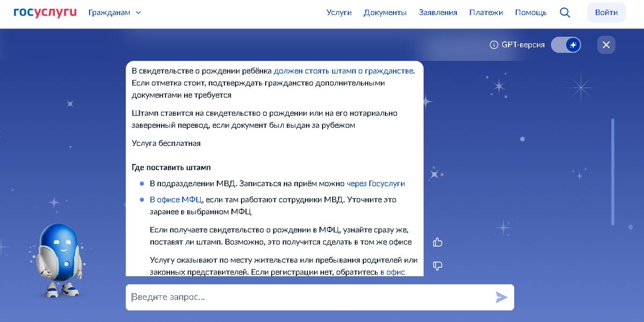This screenshot has height=322, width=644.
Task: Open the Услуги menu
Action: (339, 12)
